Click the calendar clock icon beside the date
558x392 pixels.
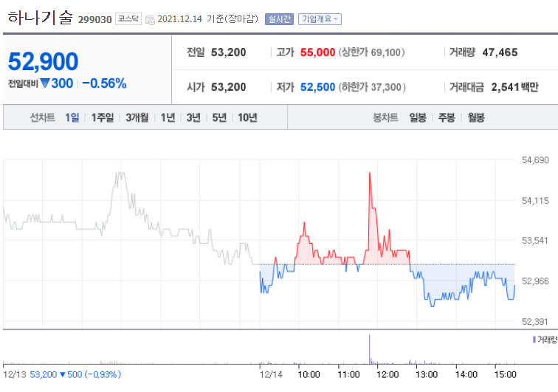click(150, 20)
